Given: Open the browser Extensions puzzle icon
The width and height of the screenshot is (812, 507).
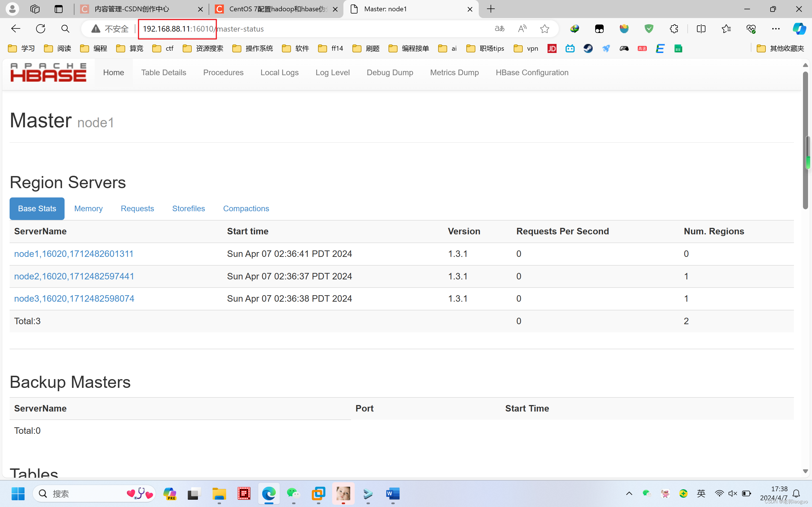Looking at the screenshot, I should click(674, 29).
